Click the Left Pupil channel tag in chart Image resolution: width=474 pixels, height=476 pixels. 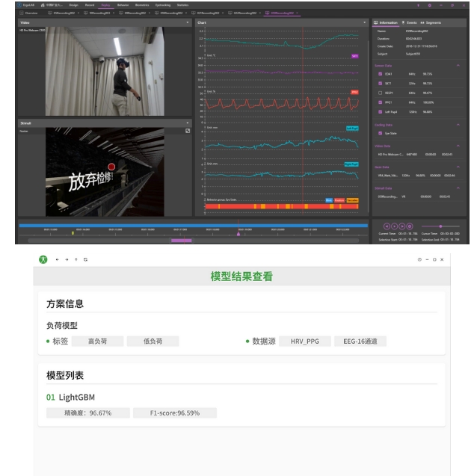pos(352,129)
